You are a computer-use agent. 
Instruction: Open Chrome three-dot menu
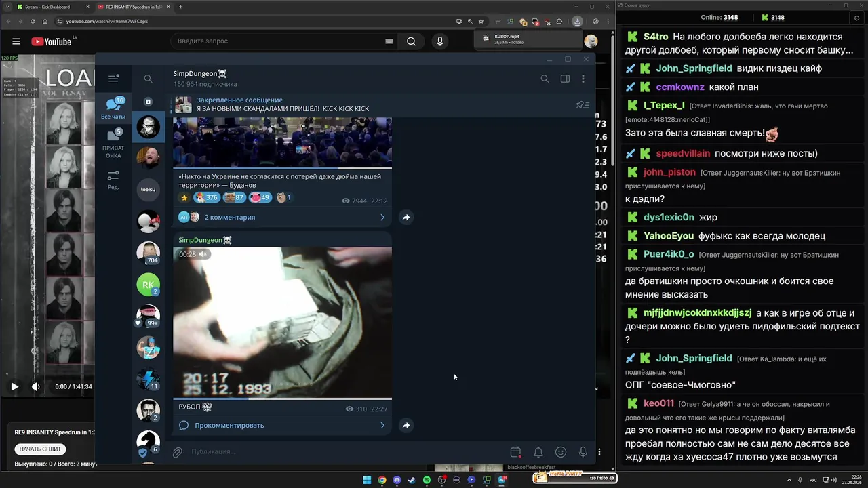click(607, 21)
